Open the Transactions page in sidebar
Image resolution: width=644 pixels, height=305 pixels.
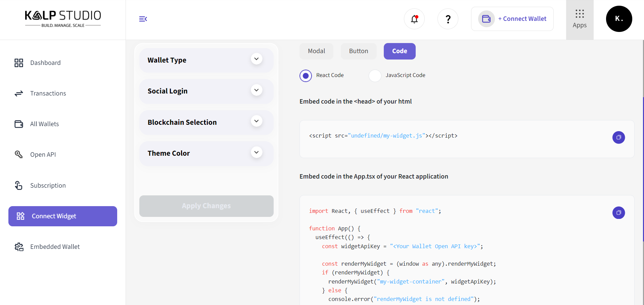(x=48, y=93)
